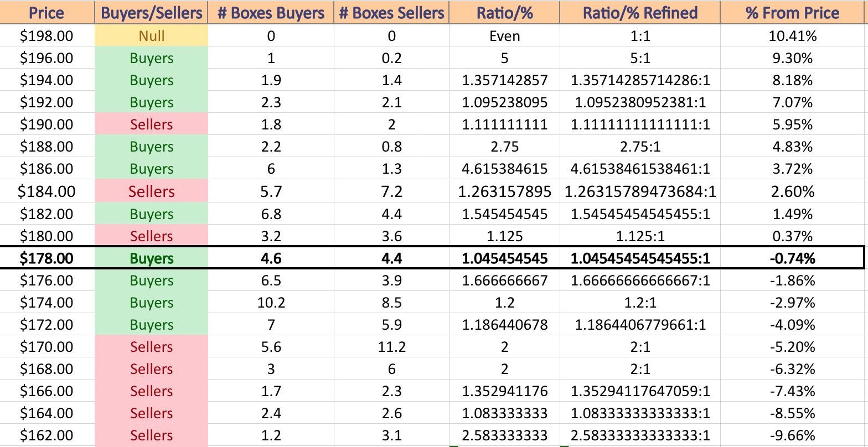Click the $170.00 price cell

pos(47,347)
